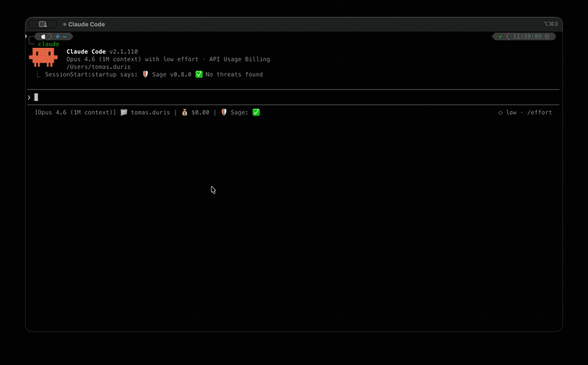Click the version text 'v2.1.110'
Viewport: 588px width, 365px height.
tap(123, 52)
